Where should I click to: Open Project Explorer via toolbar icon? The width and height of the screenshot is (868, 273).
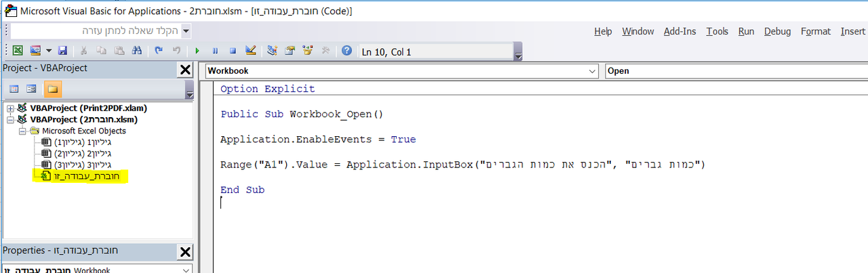(273, 51)
